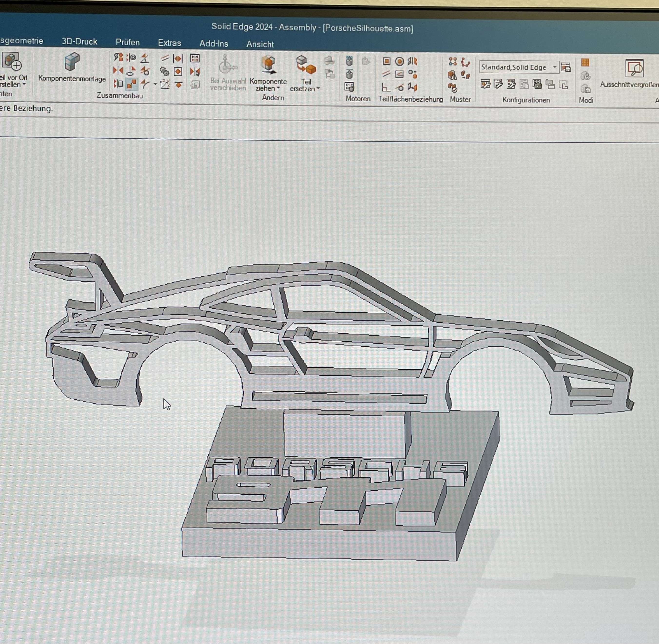659x644 pixels.
Task: Click the Concentric face relationship icon
Action: pos(399,61)
